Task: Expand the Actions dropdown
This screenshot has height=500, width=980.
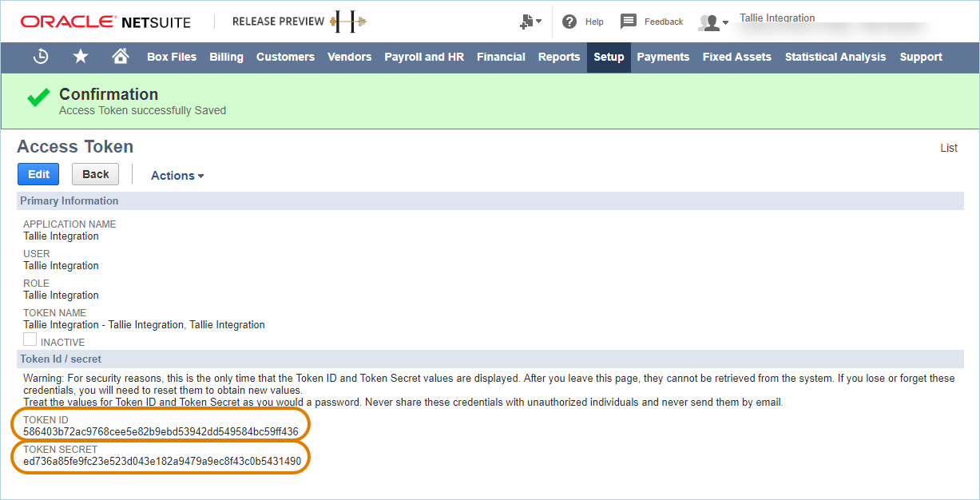Action: click(177, 176)
